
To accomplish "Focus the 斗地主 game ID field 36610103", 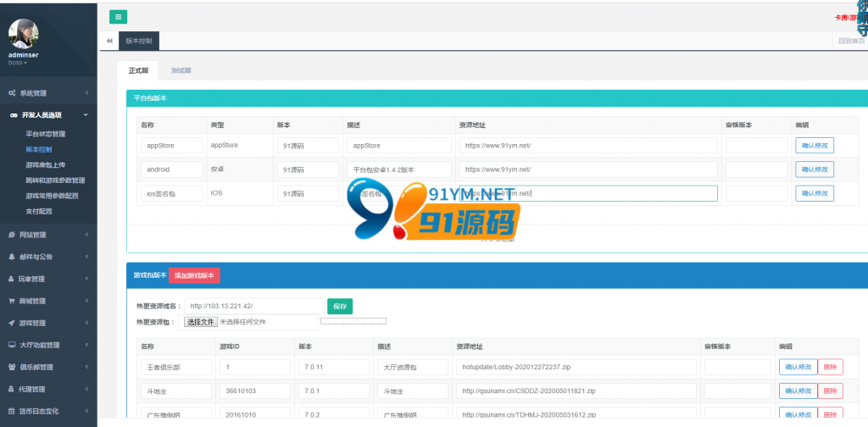I will coord(255,391).
